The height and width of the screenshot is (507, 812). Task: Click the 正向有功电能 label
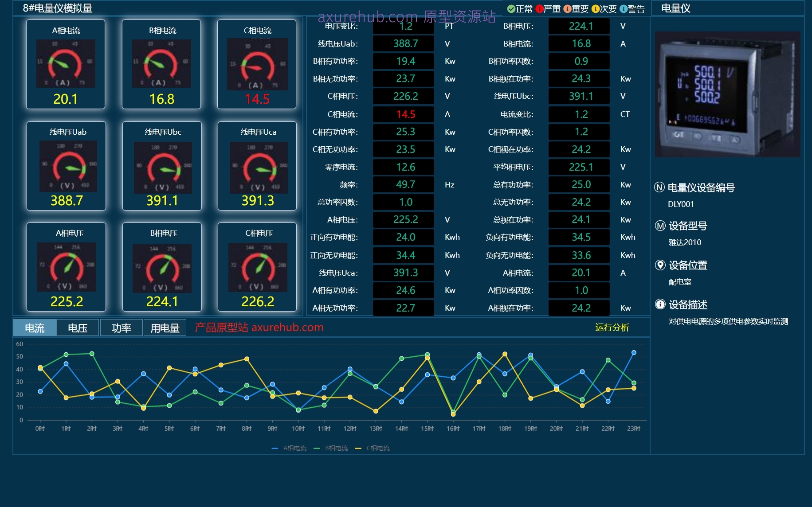(334, 237)
